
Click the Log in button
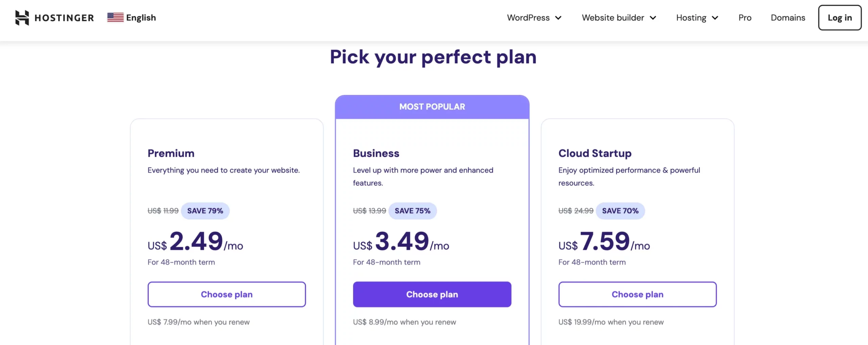coord(840,18)
